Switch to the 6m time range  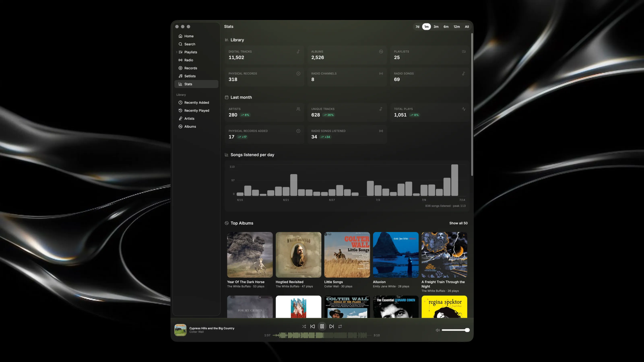pyautogui.click(x=446, y=27)
